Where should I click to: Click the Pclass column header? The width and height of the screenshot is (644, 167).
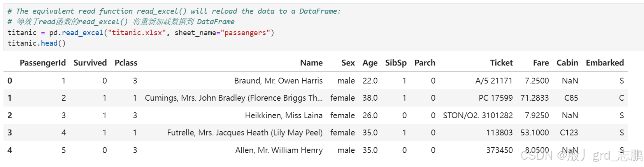click(x=126, y=63)
